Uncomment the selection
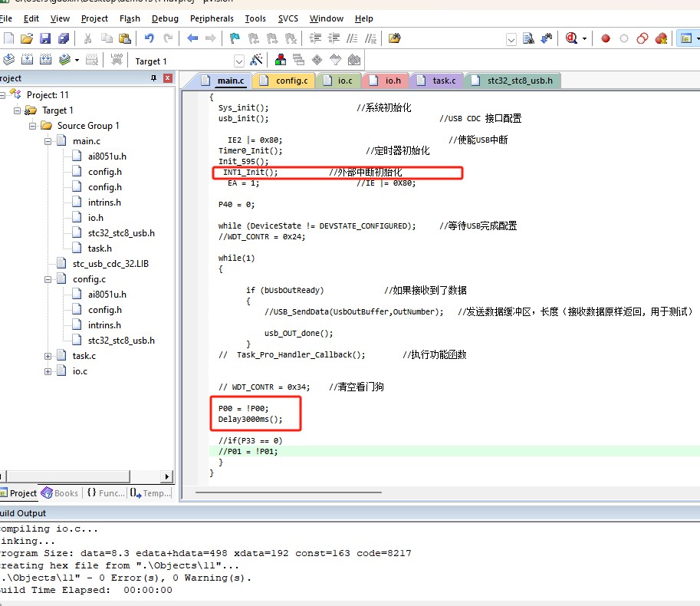The height and width of the screenshot is (606, 700). [370, 38]
